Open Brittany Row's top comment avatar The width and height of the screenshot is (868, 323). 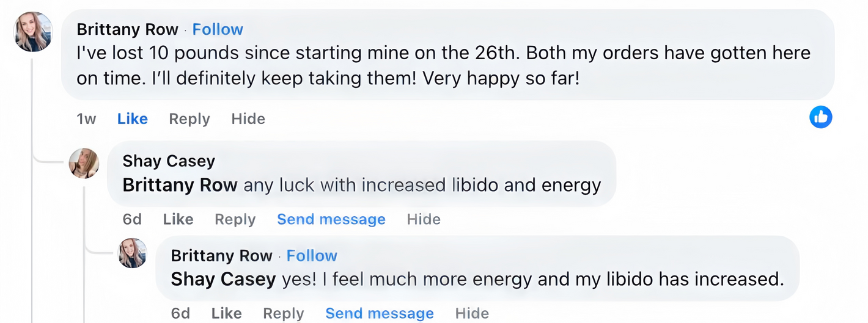click(x=34, y=32)
